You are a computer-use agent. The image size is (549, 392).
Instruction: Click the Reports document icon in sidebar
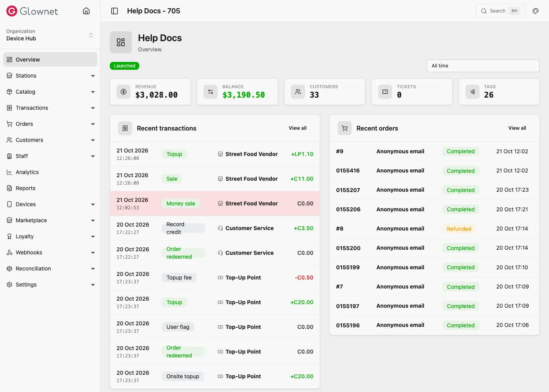tap(9, 188)
